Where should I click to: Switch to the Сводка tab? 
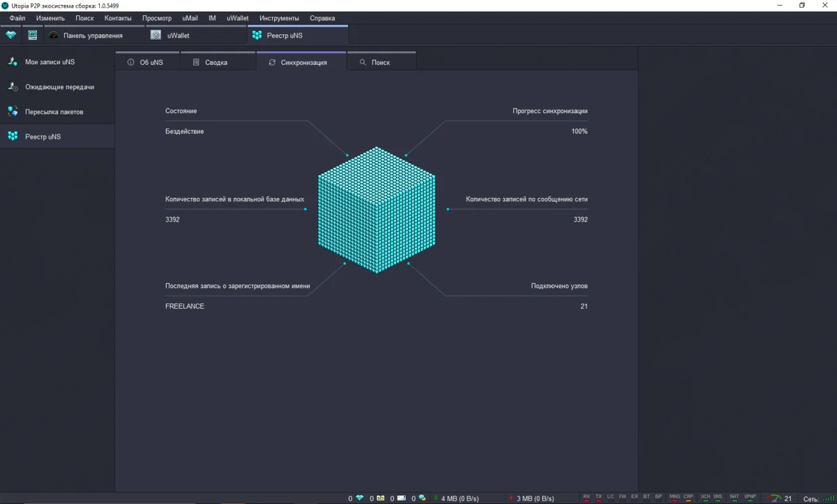(216, 63)
